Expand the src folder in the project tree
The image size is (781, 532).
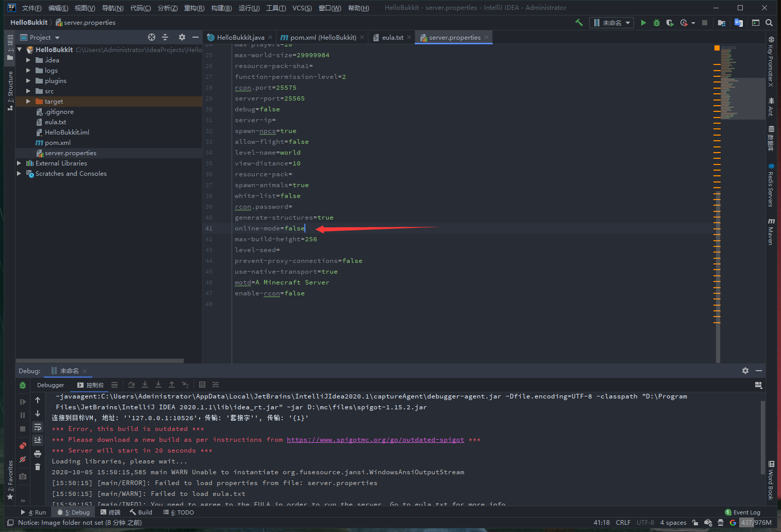(28, 91)
